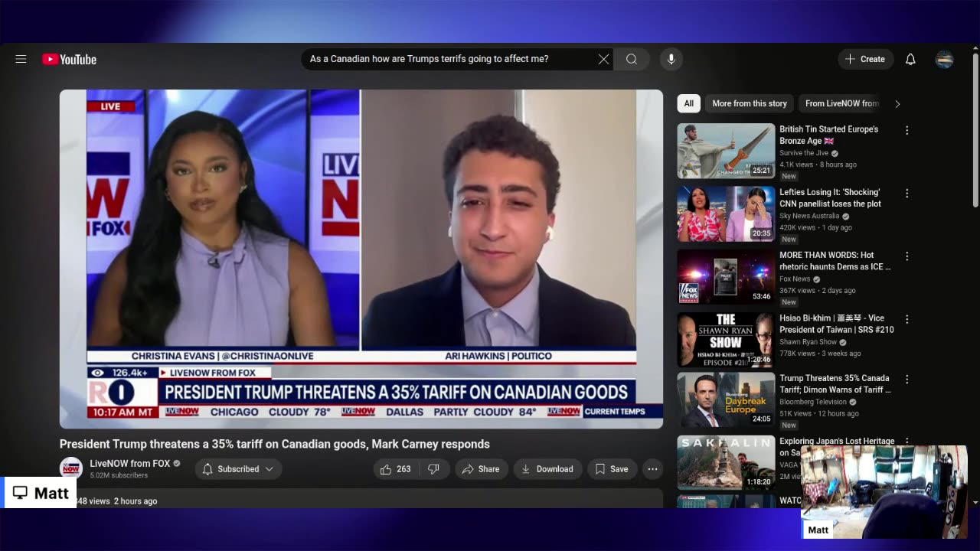Visit the LiveNOW from FOX channel name

130,463
